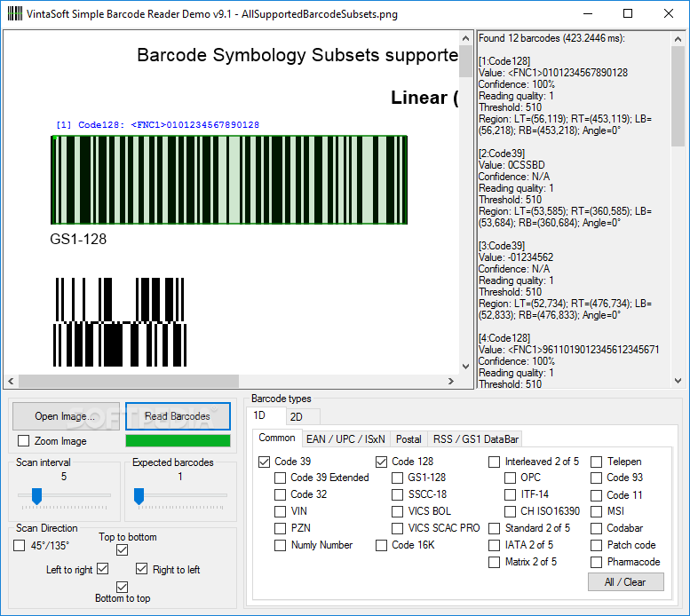Screen dimensions: 690x616
Task: Click the Scan interval slider thumb
Action: coord(37,496)
